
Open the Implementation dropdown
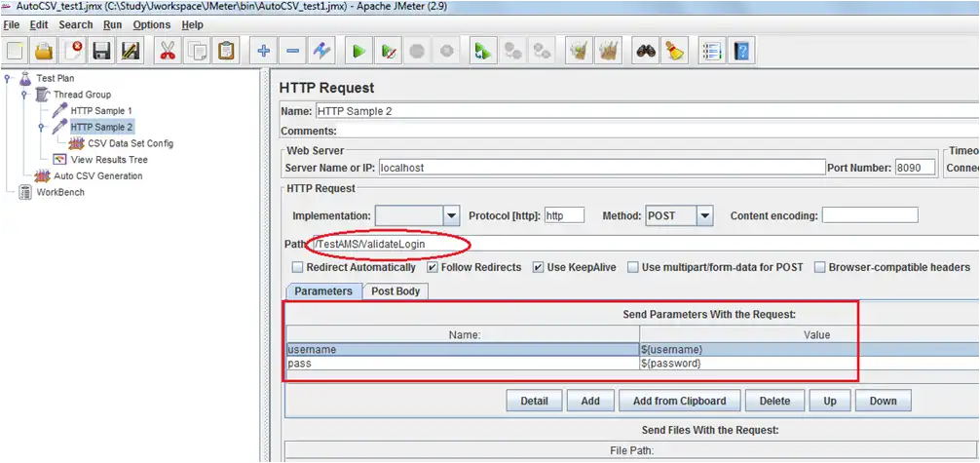pos(451,215)
